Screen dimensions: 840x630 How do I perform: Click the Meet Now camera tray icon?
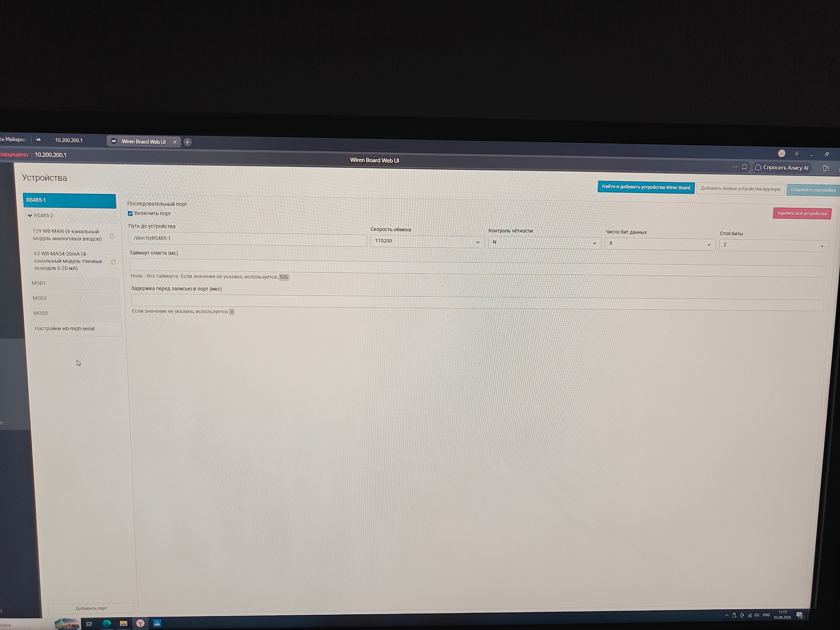tap(742, 615)
